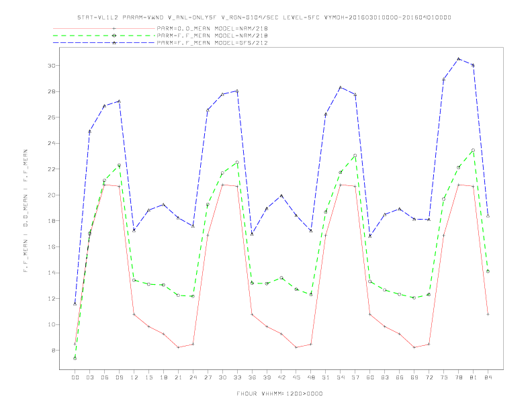Screen dimensions: 532x411
Task: Click x-axis tick label 09
Action: 119,377
